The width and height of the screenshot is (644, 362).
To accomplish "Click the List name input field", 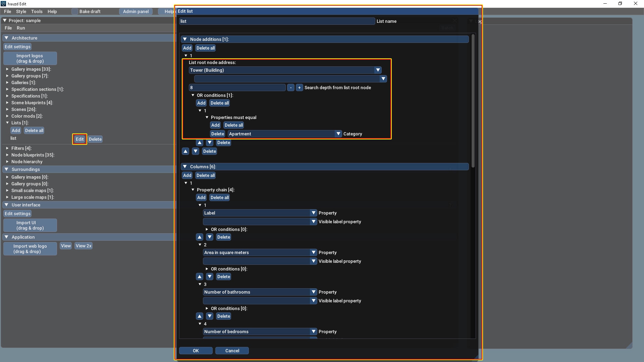I will [277, 21].
